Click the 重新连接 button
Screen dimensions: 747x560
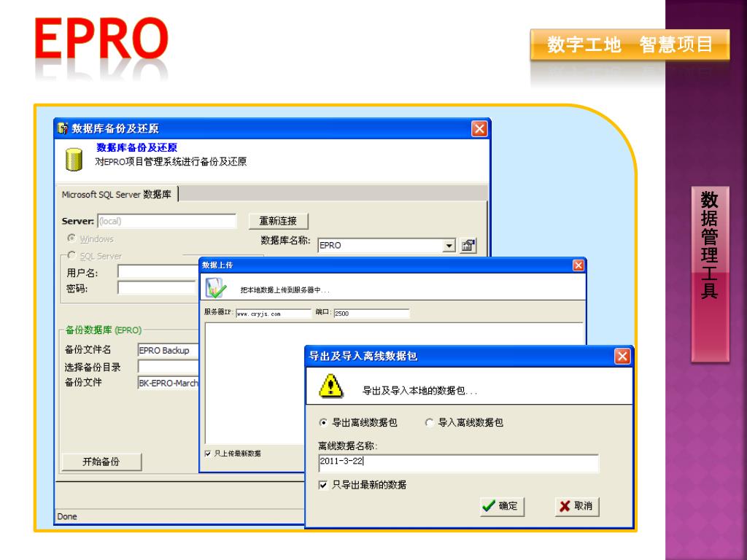pyautogui.click(x=278, y=221)
